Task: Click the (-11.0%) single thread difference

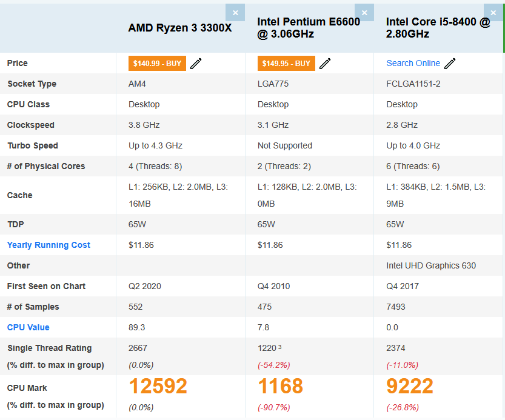Action: tap(403, 365)
